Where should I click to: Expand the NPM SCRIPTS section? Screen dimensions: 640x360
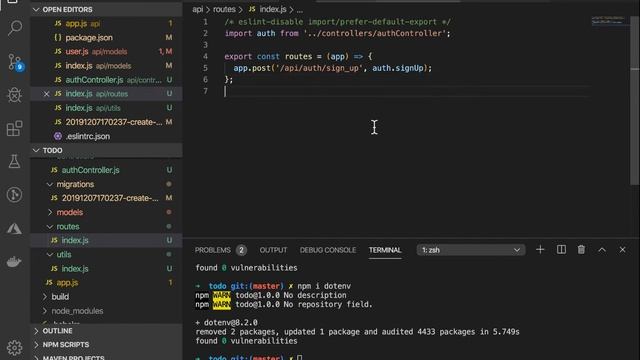click(106, 345)
